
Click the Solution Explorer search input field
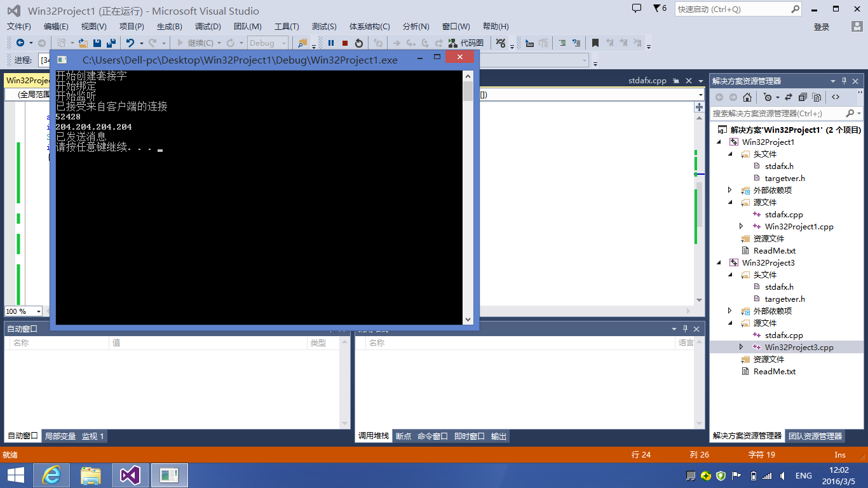coord(778,113)
